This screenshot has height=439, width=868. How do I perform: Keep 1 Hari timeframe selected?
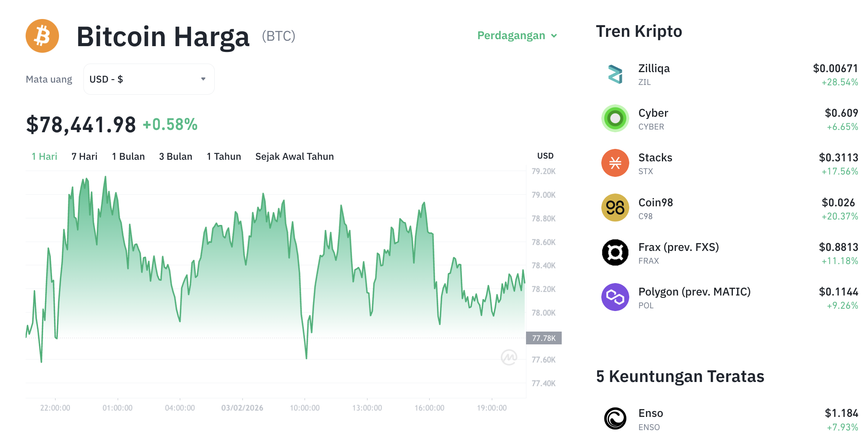[x=43, y=156]
